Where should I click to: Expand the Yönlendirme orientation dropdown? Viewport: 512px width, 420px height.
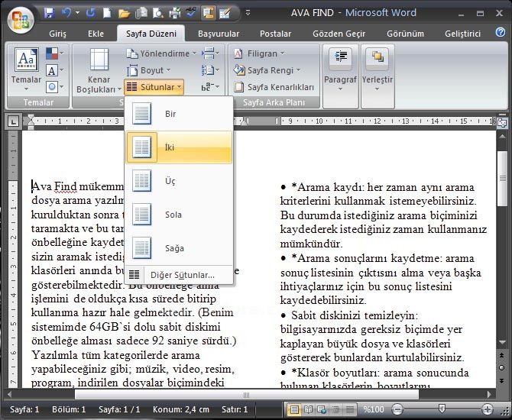(161, 53)
